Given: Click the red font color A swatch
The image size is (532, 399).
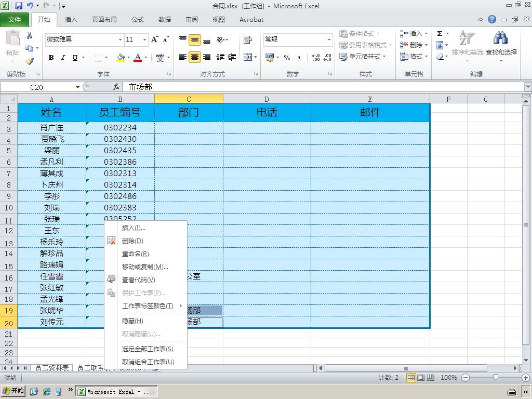Looking at the screenshot, I should point(138,57).
